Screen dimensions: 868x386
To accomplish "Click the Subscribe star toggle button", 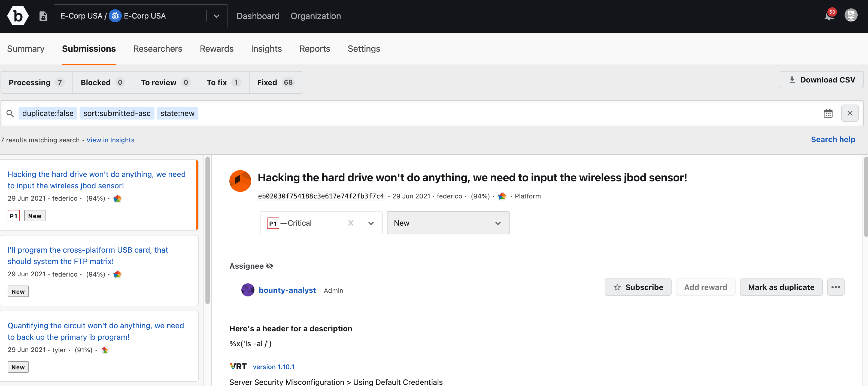I will [638, 286].
